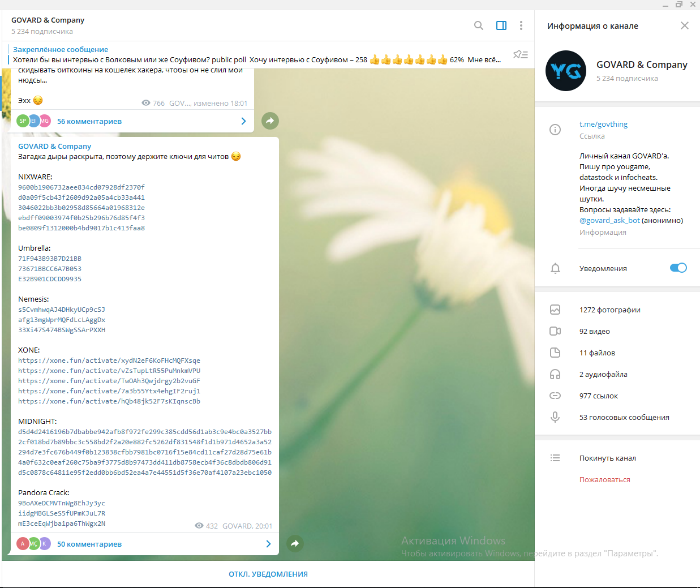Open the video camera icon
The image size is (700, 588).
pyautogui.click(x=555, y=331)
